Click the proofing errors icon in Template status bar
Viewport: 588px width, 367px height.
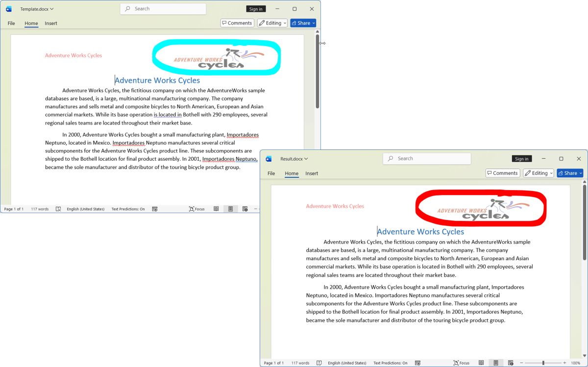58,209
